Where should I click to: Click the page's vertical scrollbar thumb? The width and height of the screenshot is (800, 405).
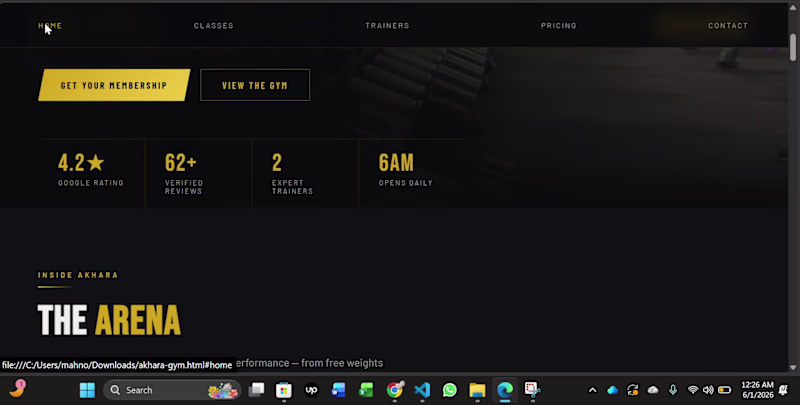tap(793, 47)
